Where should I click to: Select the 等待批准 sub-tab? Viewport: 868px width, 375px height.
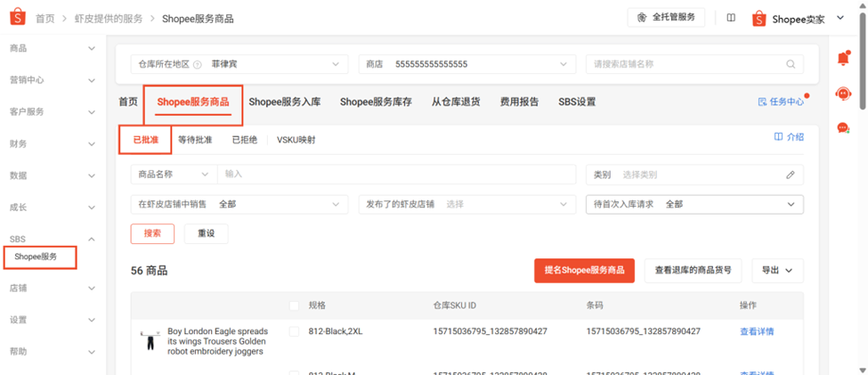click(x=195, y=140)
